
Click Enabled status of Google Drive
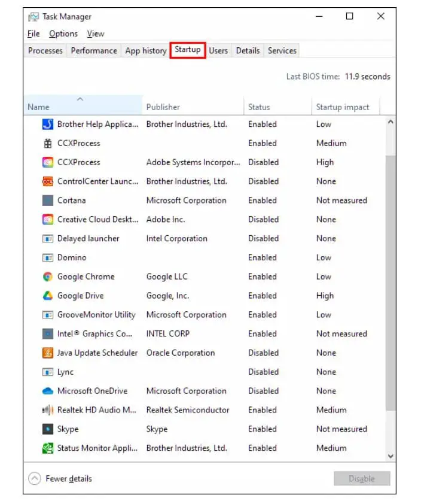263,296
